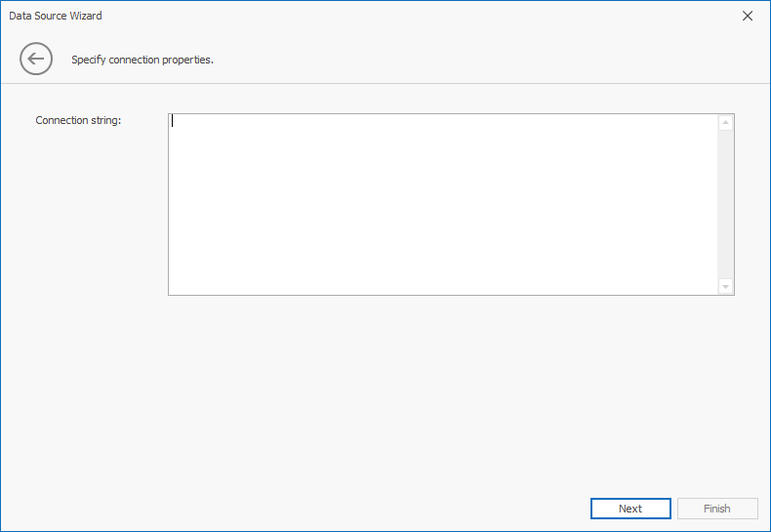
Task: Click the vertical scrollbar track of the text area
Action: click(725, 205)
